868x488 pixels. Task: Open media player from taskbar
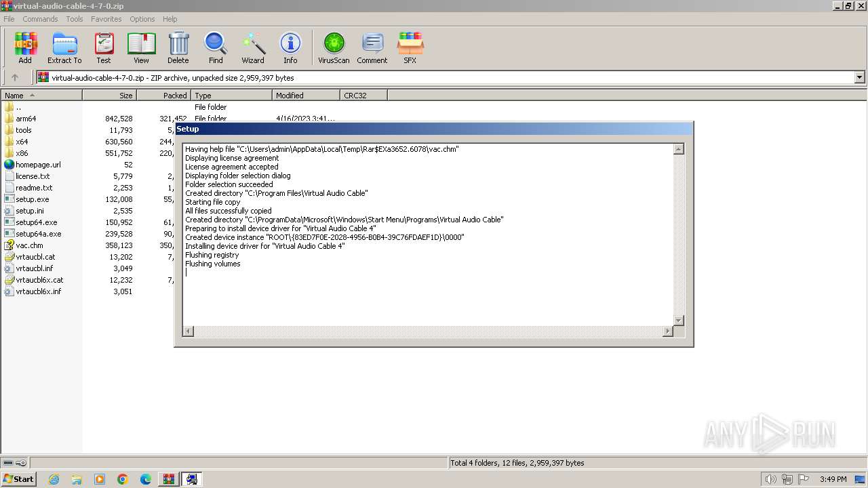click(100, 479)
